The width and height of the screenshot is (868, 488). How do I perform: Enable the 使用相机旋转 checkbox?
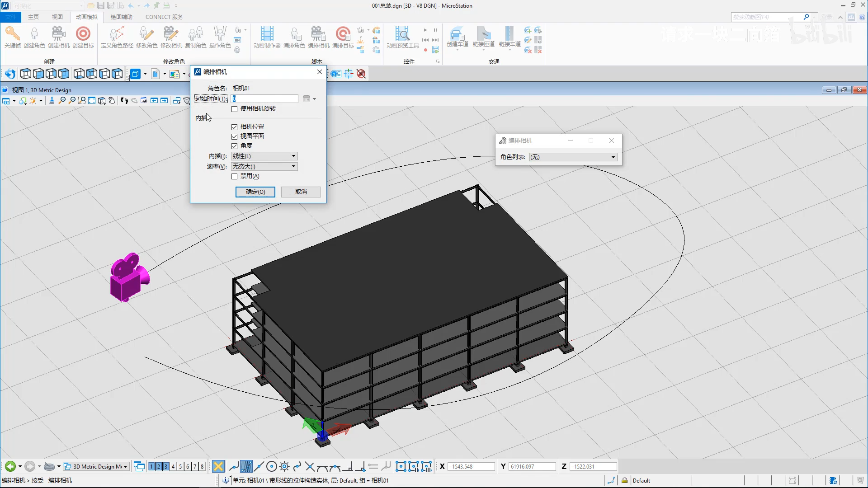pos(234,109)
